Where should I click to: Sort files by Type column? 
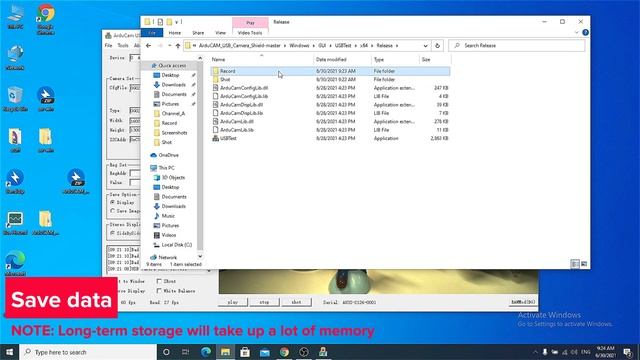click(394, 60)
